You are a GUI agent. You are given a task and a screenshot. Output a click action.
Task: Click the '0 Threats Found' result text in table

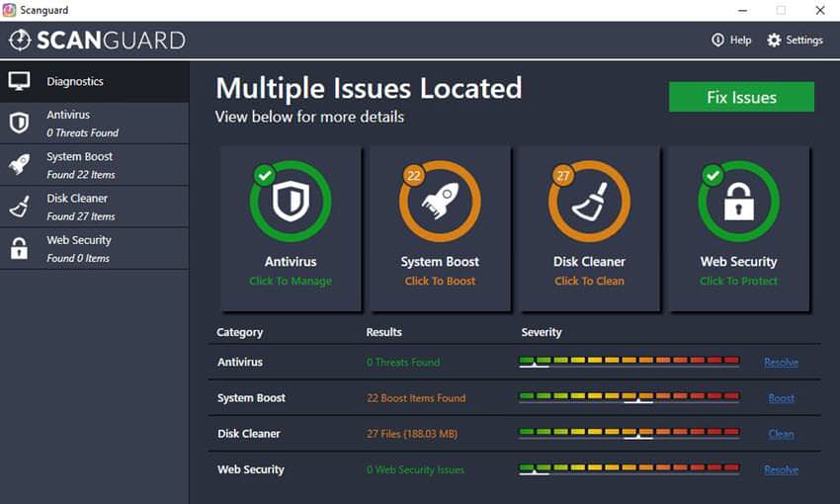click(x=403, y=363)
